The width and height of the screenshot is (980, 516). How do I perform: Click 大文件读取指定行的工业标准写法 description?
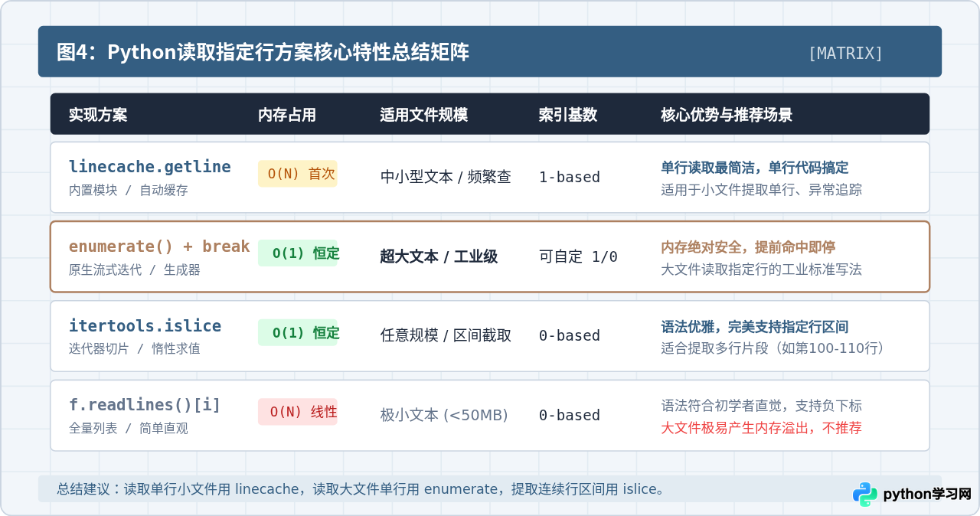[761, 269]
